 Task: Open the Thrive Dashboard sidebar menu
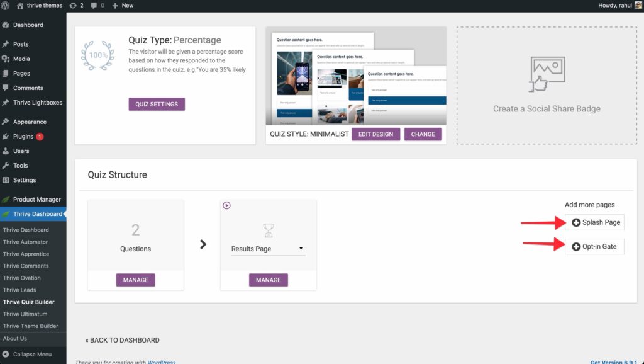point(37,214)
